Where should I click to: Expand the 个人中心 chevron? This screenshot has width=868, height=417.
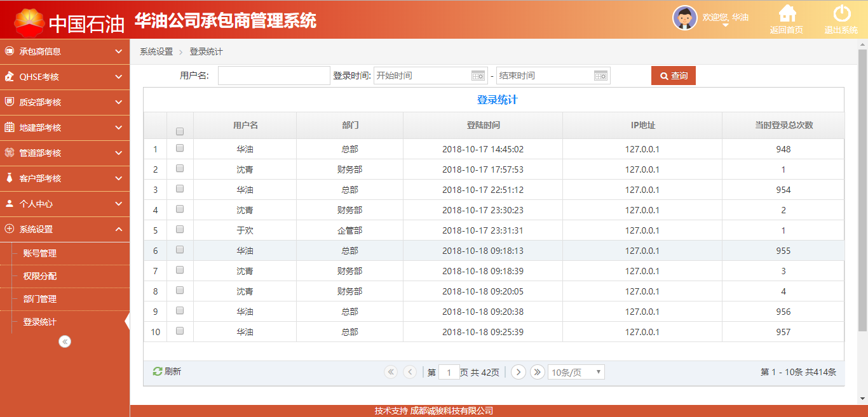(119, 204)
